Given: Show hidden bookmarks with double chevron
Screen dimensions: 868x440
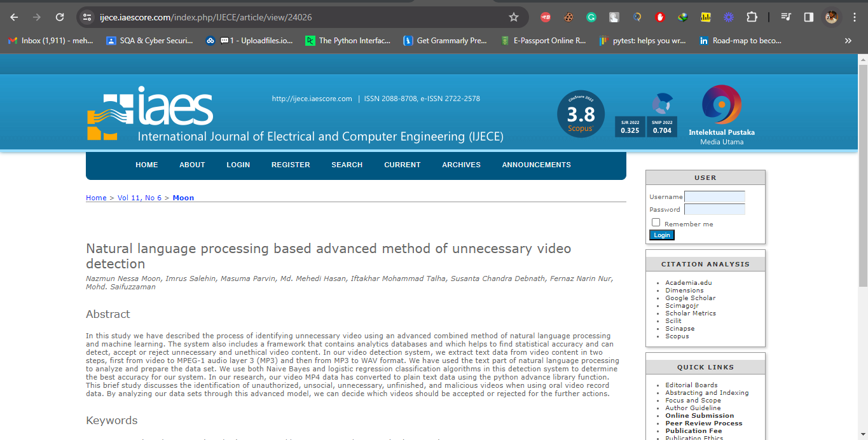Looking at the screenshot, I should (x=848, y=41).
